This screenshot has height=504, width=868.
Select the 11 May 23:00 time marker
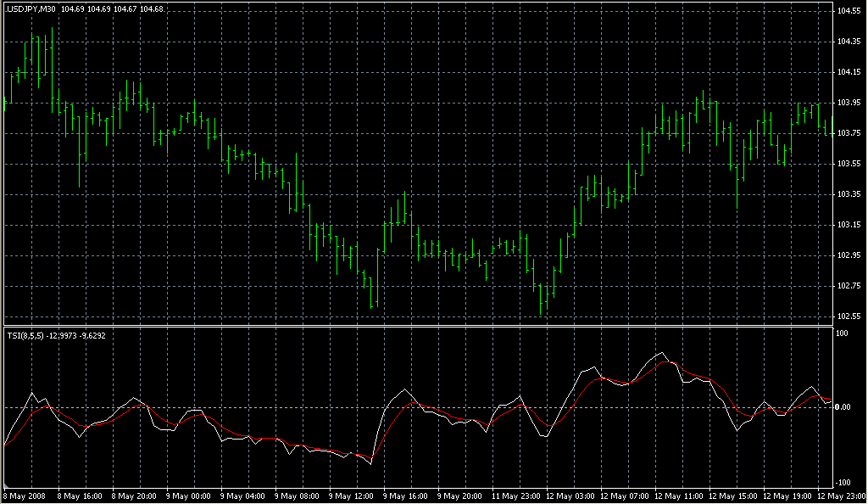(x=515, y=496)
